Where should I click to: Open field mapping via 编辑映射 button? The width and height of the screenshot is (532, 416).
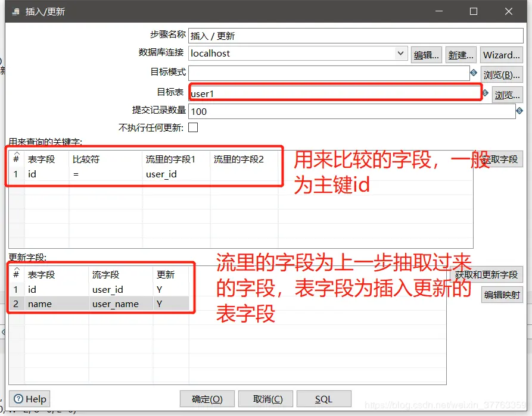[x=501, y=295]
